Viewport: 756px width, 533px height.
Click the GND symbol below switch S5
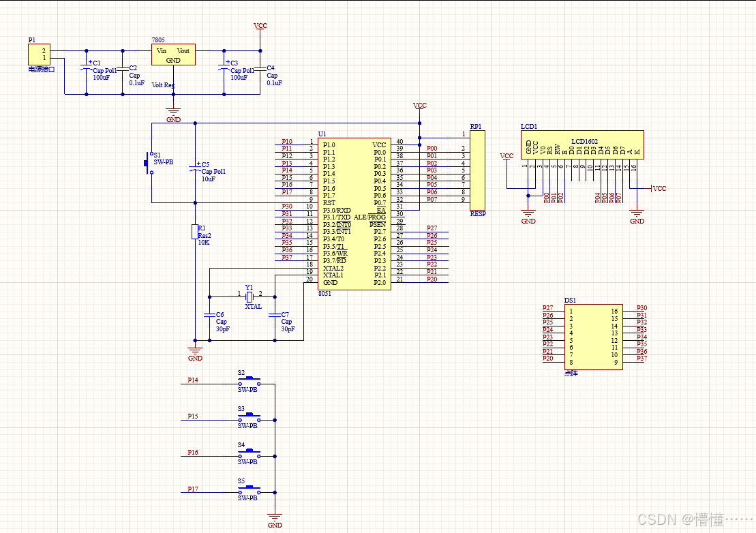click(x=275, y=521)
